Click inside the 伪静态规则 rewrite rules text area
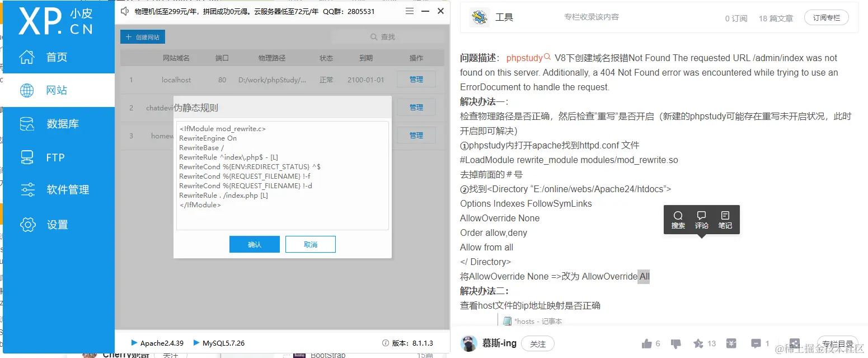Viewport: 868px width, 358px height. click(283, 175)
